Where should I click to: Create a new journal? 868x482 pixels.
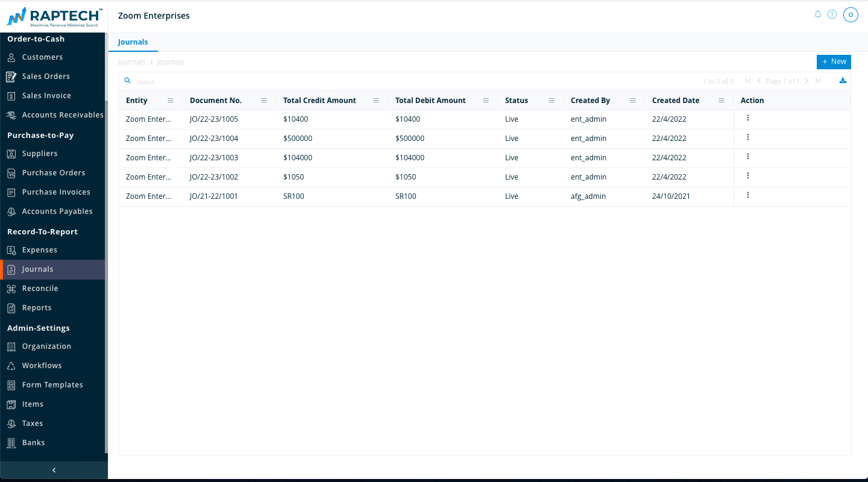pos(834,61)
